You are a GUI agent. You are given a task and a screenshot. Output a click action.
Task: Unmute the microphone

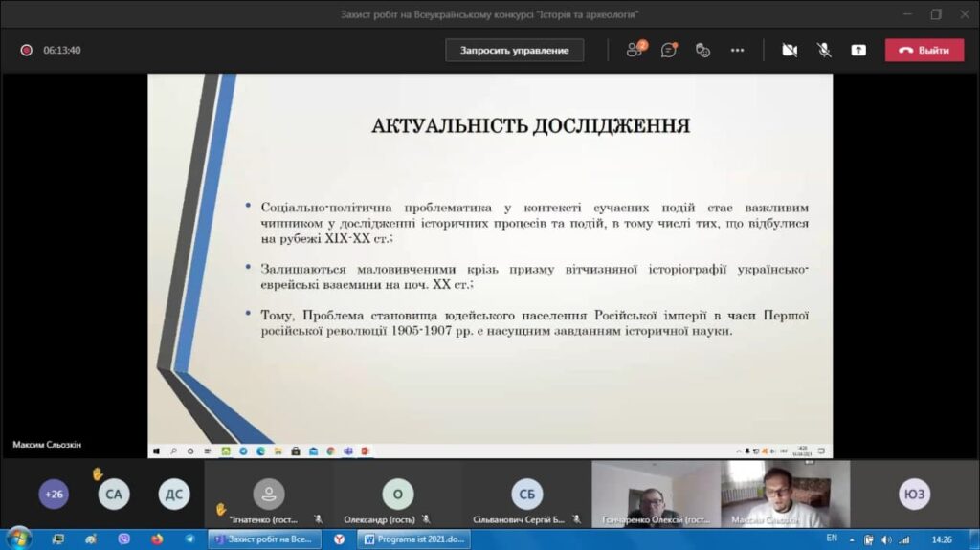(823, 50)
